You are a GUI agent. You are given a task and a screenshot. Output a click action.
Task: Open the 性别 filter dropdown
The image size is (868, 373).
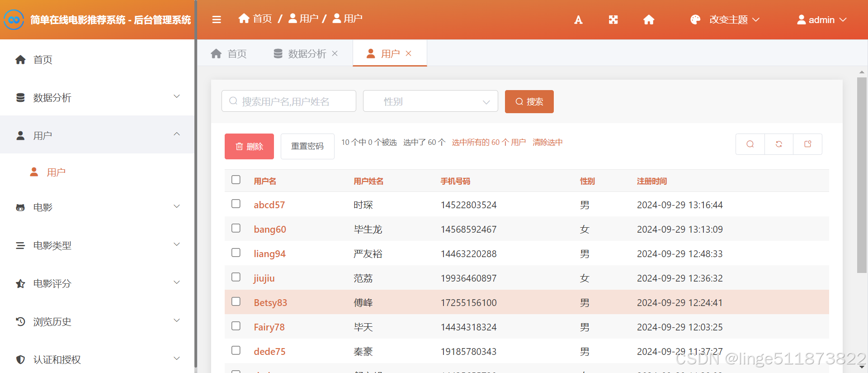[x=430, y=101]
